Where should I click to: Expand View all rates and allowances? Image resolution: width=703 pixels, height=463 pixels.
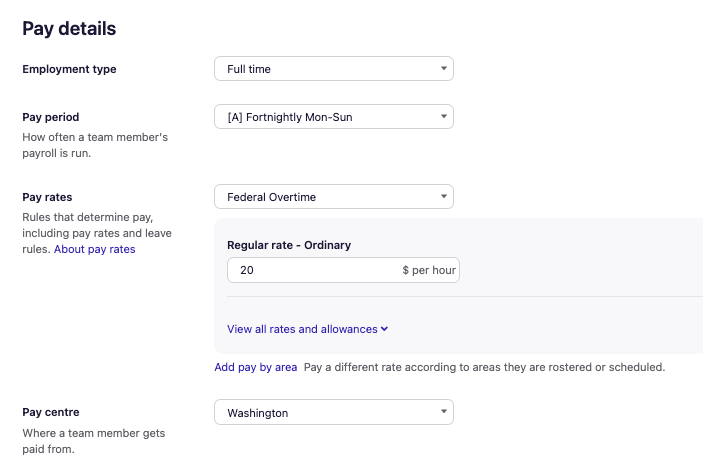[x=307, y=329]
